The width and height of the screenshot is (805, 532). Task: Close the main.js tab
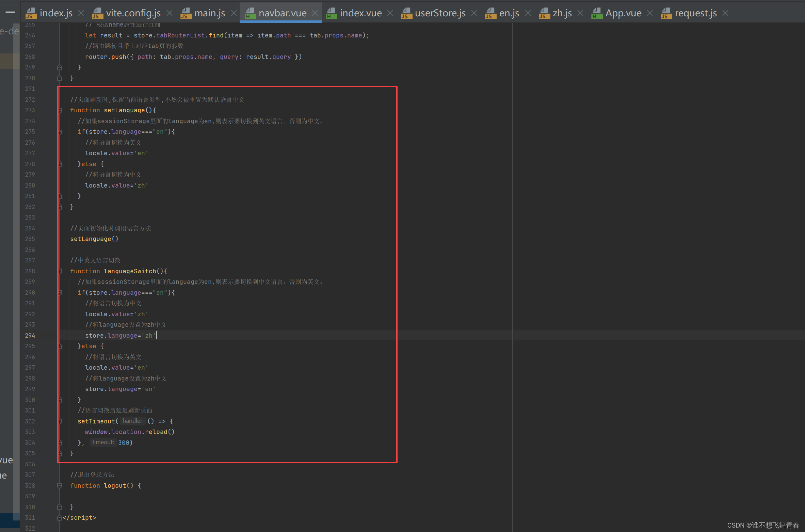[234, 13]
